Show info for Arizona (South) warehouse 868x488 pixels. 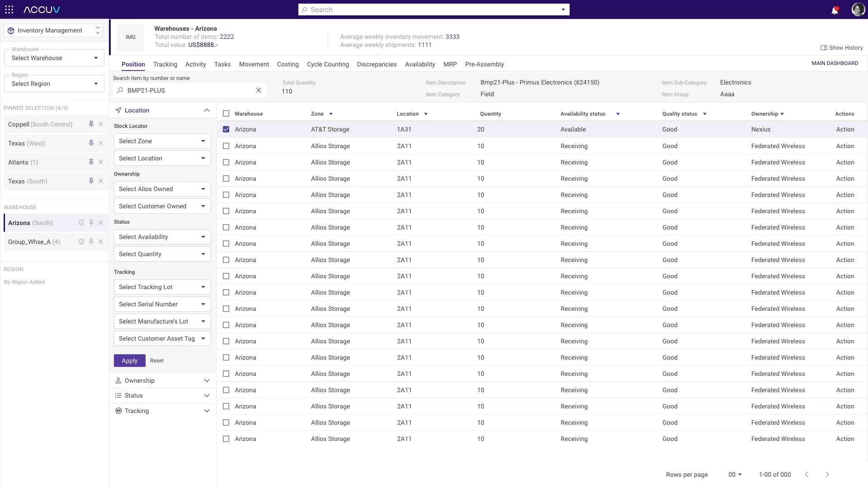[81, 223]
